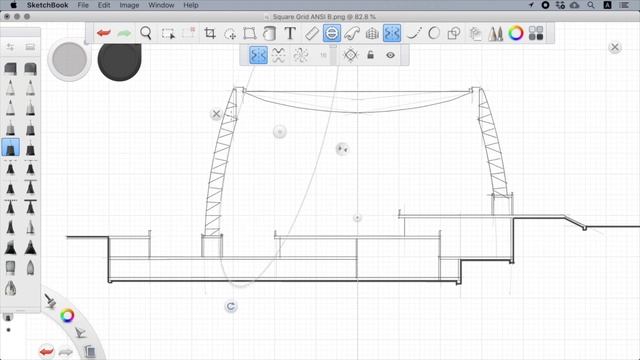Viewport: 640px width, 360px height.
Task: Open lagoon layers page icon
Action: [89, 351]
